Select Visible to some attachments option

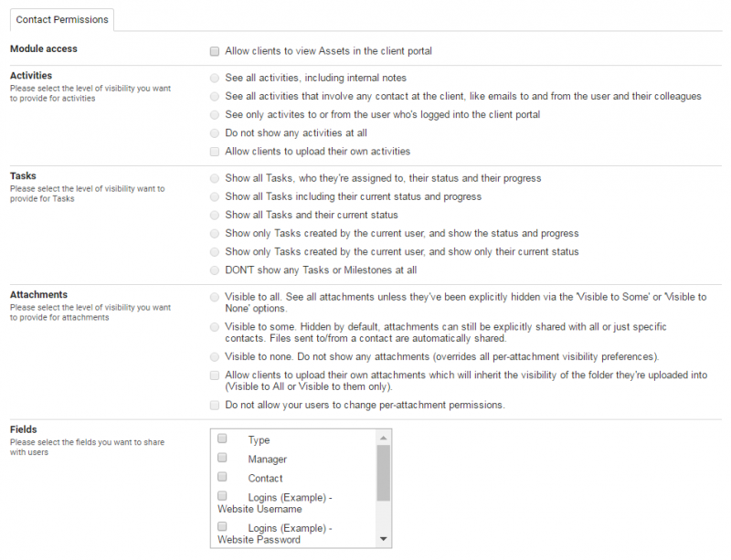click(x=214, y=327)
